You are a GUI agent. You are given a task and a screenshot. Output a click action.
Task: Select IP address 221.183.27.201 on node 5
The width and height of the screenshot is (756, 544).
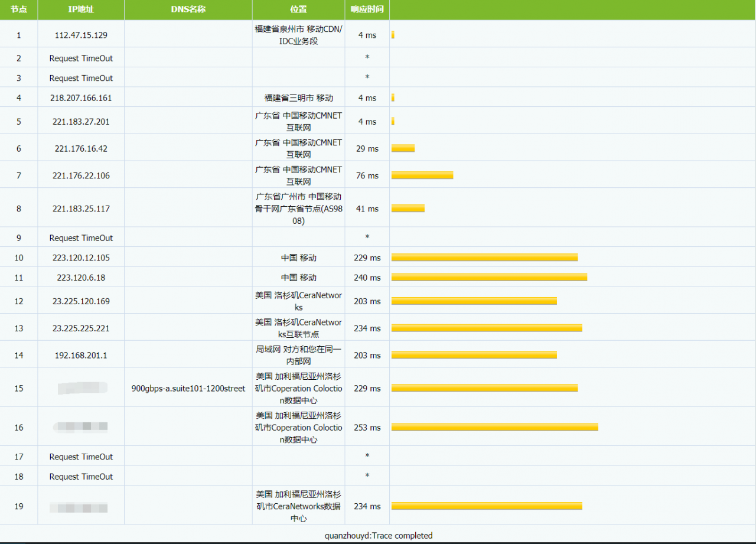(x=80, y=120)
